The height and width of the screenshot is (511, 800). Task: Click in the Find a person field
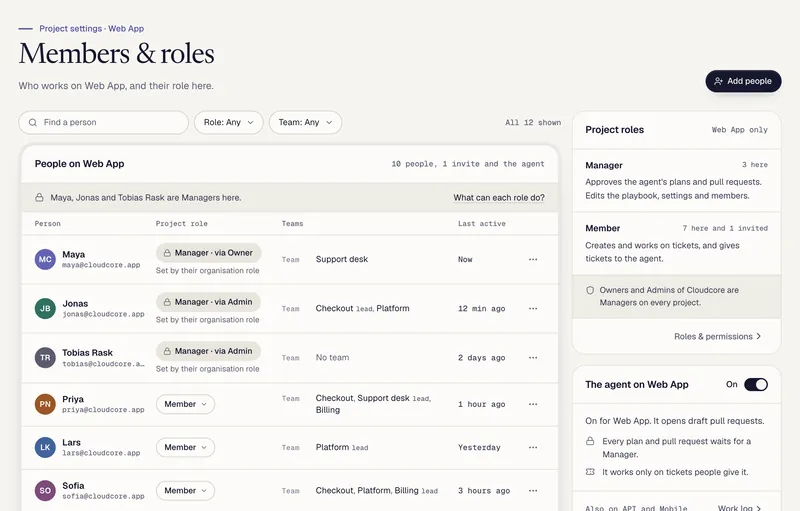[104, 122]
